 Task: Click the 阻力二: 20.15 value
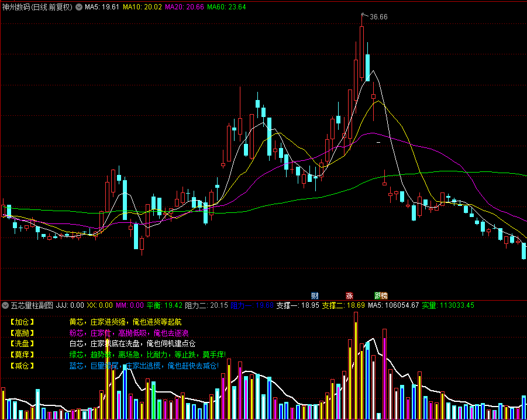pos(206,305)
